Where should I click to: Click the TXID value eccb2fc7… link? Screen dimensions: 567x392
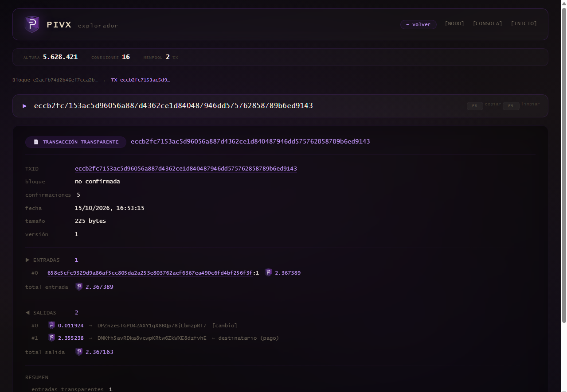point(186,169)
